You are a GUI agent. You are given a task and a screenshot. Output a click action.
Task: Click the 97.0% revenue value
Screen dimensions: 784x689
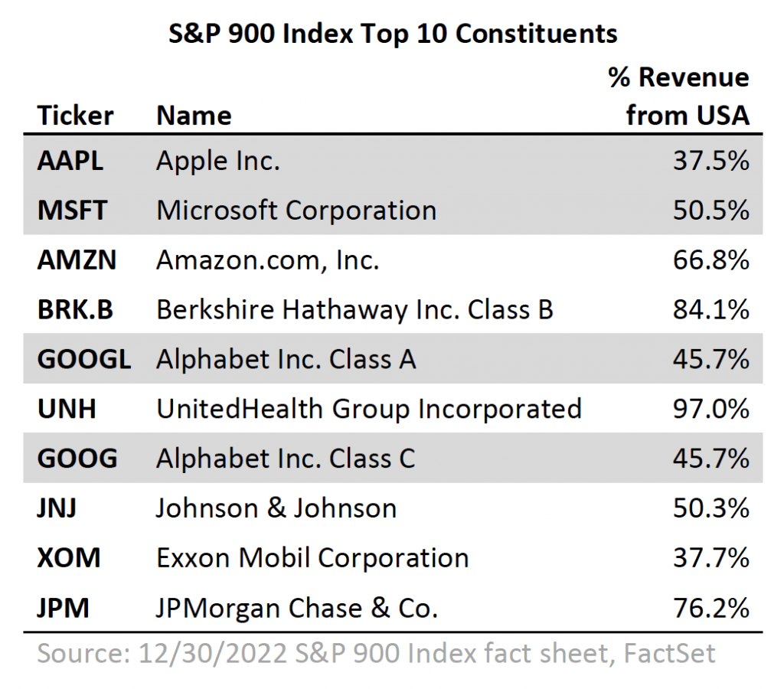click(x=711, y=409)
